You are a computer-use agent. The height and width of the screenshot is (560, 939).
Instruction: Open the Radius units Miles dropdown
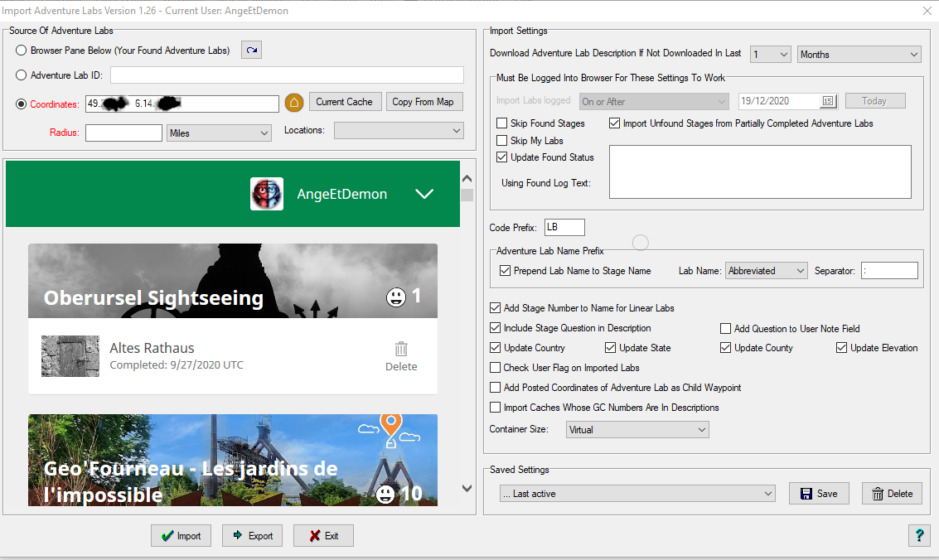click(219, 133)
